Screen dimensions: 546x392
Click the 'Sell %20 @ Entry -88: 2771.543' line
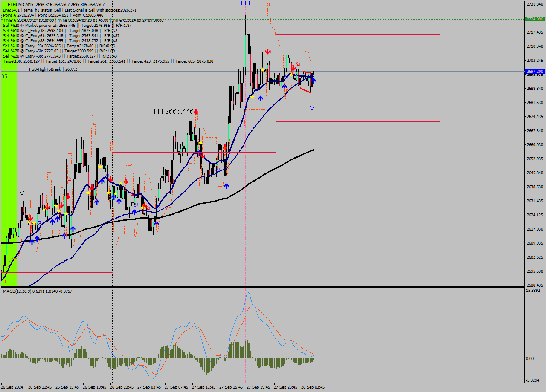[x=60, y=56]
